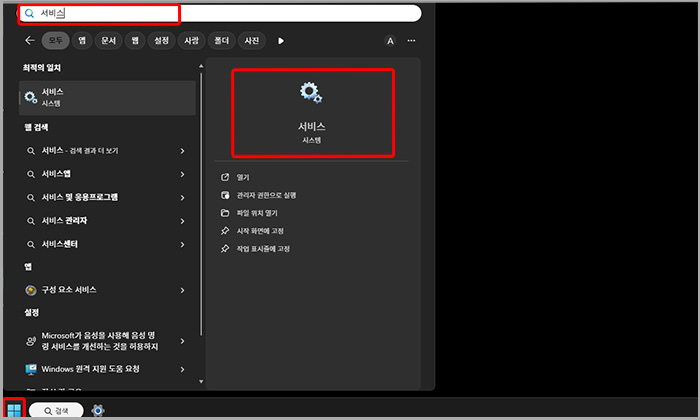Click the Windows 원격 지원 도움 요청 icon
Image resolution: width=700 pixels, height=420 pixels.
[31, 369]
